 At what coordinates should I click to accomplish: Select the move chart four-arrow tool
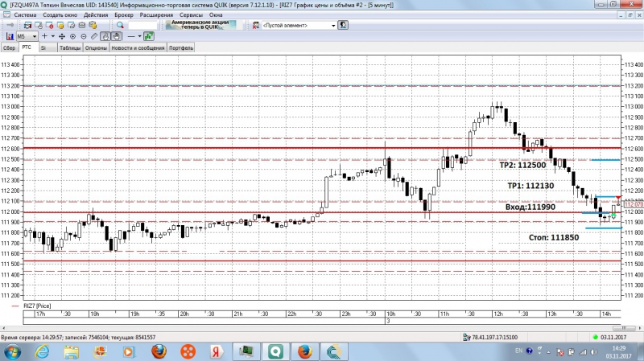pos(62,36)
